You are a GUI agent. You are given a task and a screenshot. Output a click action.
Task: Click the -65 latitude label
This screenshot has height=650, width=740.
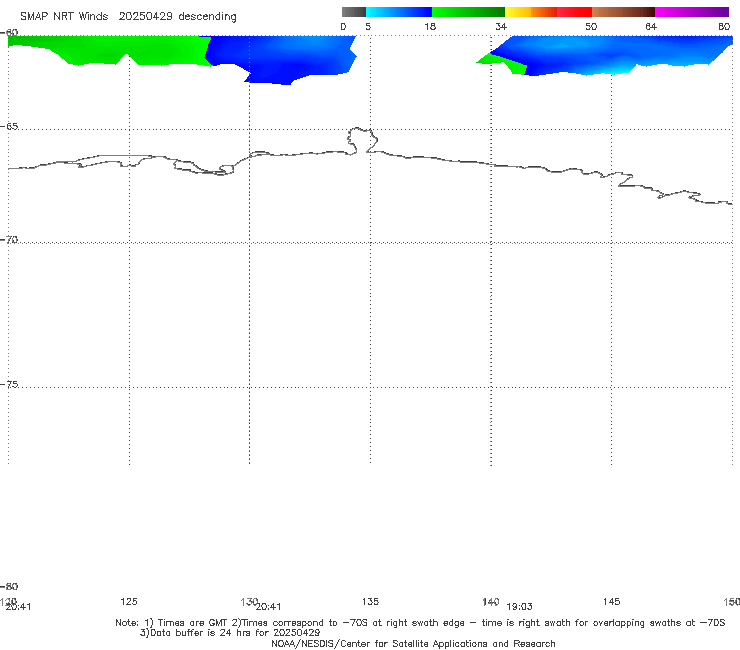9,127
